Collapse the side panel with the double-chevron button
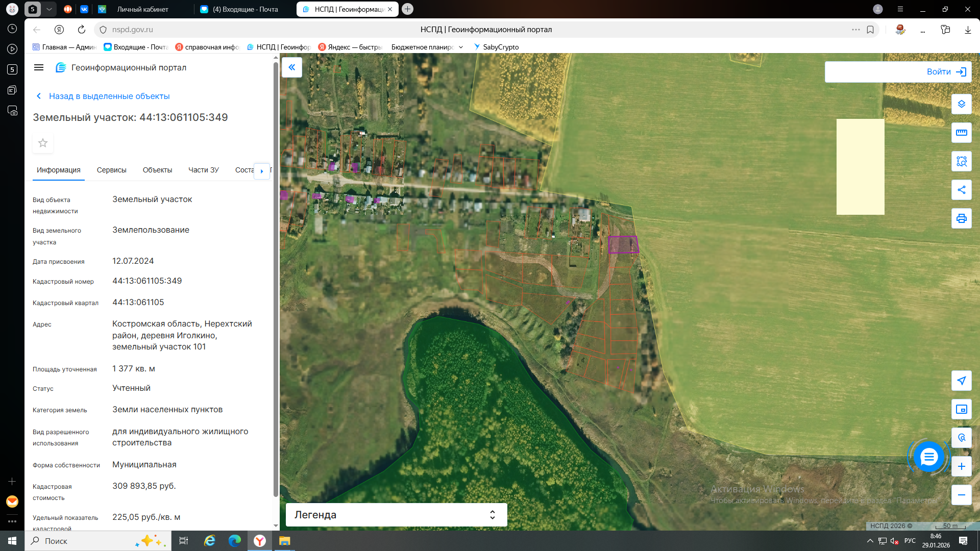980x551 pixels. coord(292,67)
